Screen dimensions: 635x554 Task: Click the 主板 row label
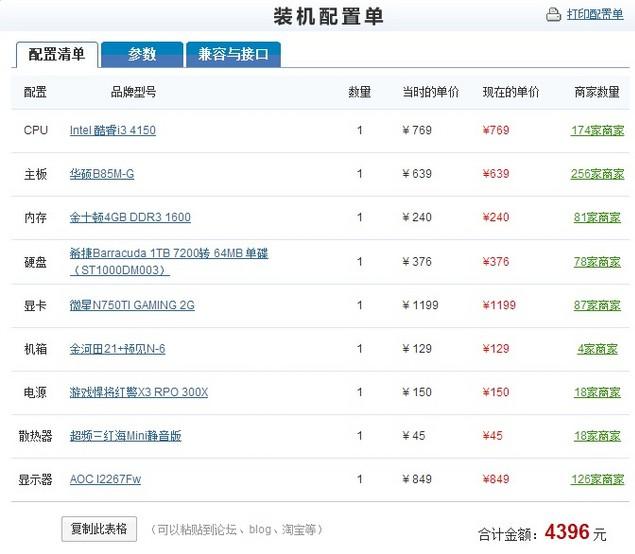click(x=36, y=174)
